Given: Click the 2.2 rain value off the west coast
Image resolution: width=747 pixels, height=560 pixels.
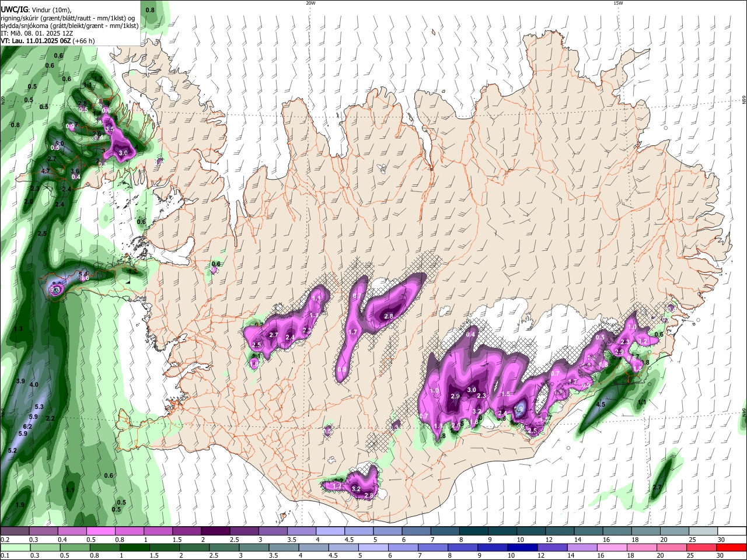Looking at the screenshot, I should click(x=50, y=418).
